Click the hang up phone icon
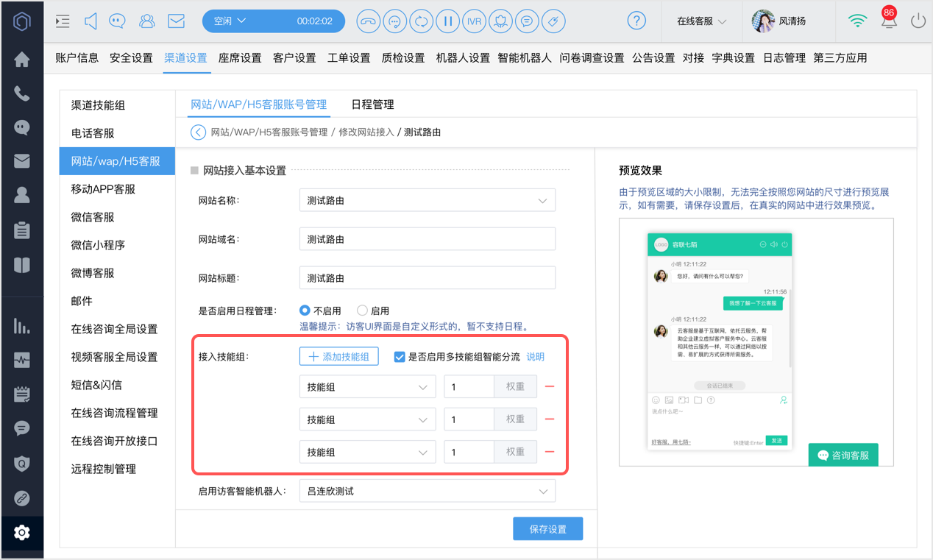The width and height of the screenshot is (933, 560). pyautogui.click(x=368, y=21)
